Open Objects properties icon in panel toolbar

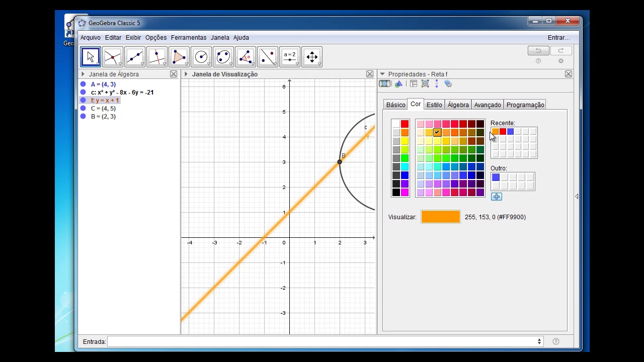(x=385, y=84)
